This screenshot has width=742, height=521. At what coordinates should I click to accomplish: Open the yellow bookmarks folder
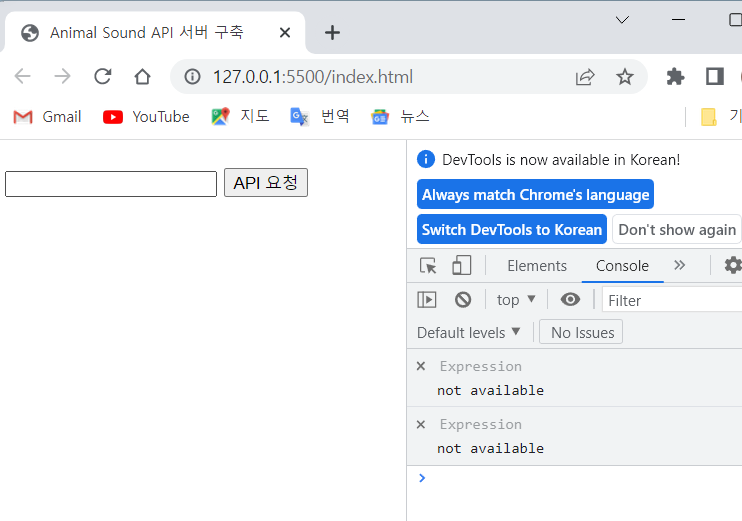[708, 116]
